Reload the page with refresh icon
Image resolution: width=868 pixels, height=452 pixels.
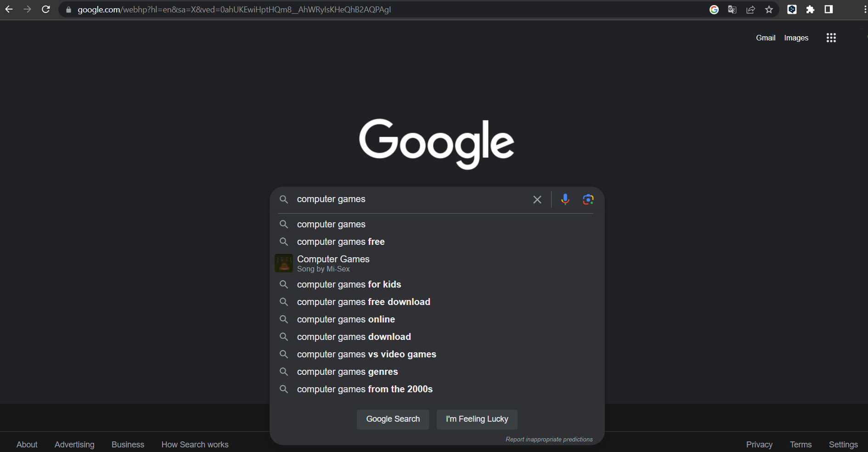tap(45, 9)
